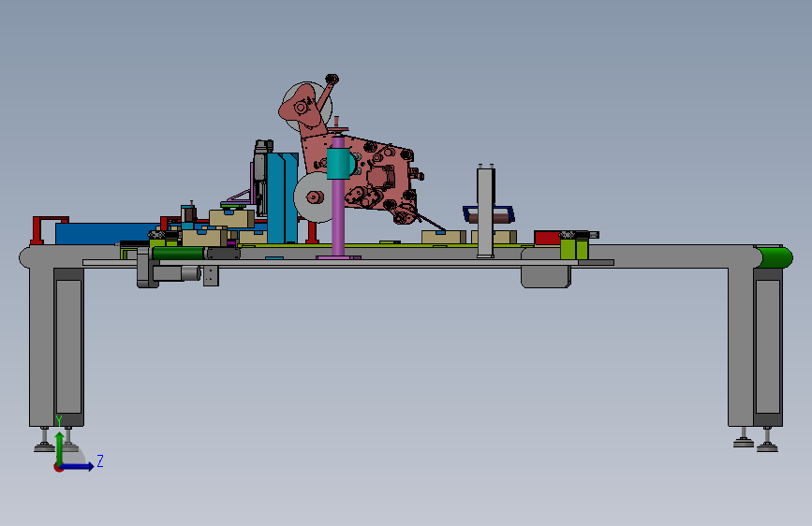
Task: Click the Z axis label
Action: click(100, 460)
